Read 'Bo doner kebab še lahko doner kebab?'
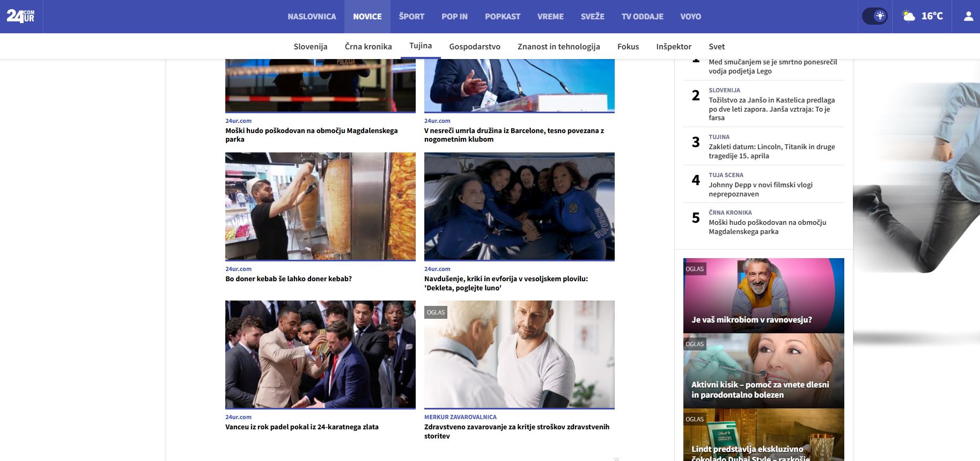980x461 pixels. [289, 279]
